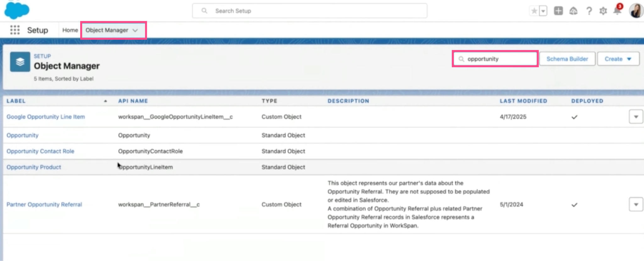Sort by the Description column header
644x261 pixels.
348,101
